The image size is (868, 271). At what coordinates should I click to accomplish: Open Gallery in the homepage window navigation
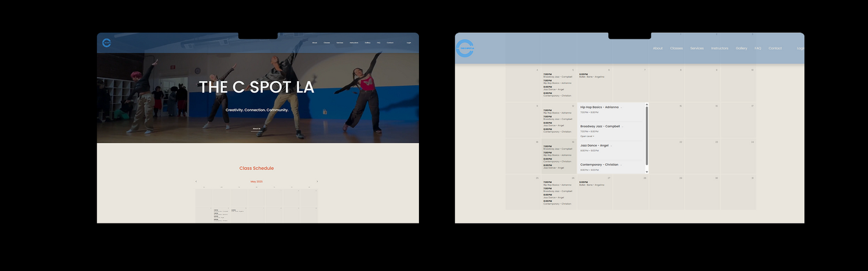[x=367, y=43]
